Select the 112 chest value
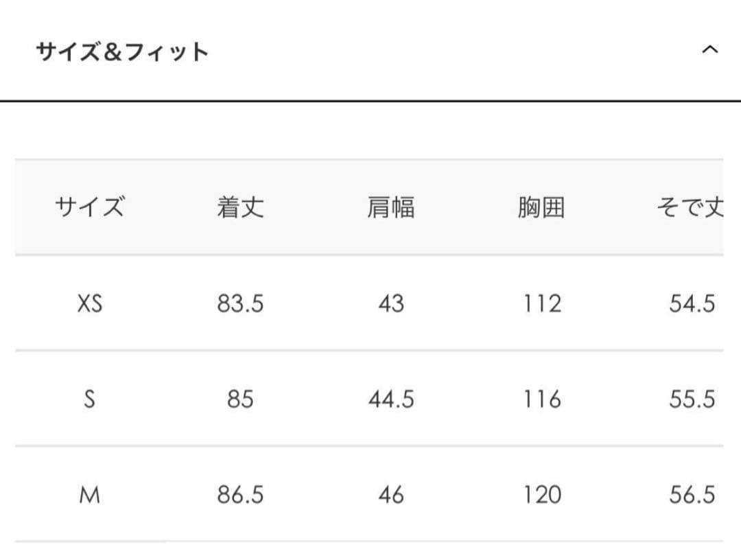The image size is (741, 560). [542, 303]
